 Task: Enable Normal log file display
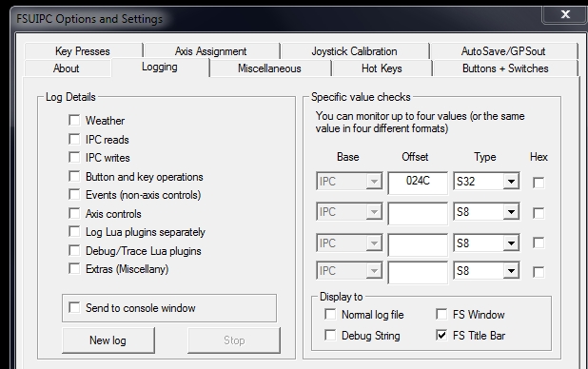pyautogui.click(x=330, y=314)
